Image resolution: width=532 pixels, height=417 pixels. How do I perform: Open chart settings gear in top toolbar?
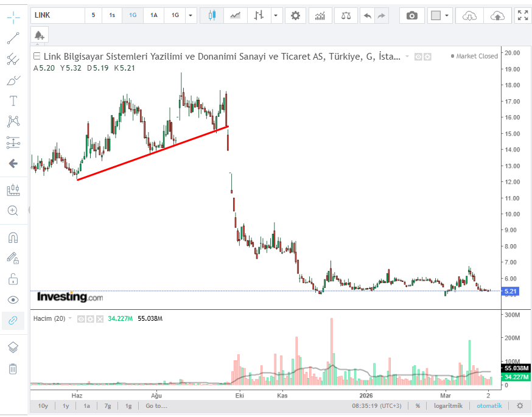295,15
